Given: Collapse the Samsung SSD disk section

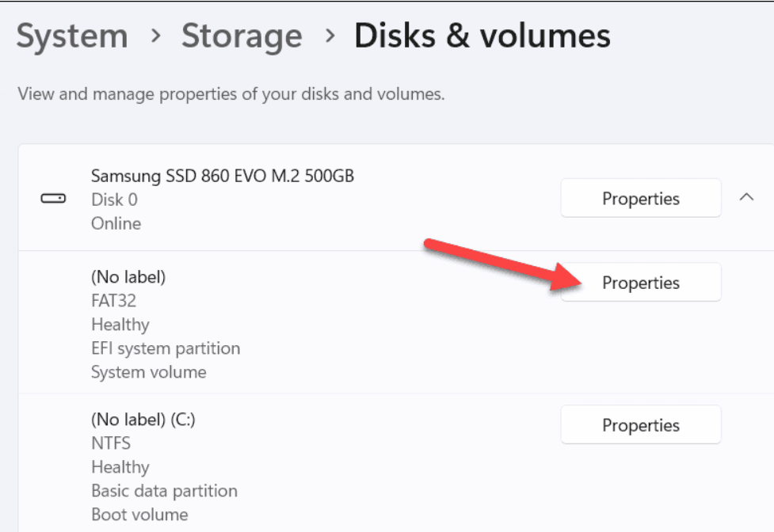Looking at the screenshot, I should click(745, 199).
